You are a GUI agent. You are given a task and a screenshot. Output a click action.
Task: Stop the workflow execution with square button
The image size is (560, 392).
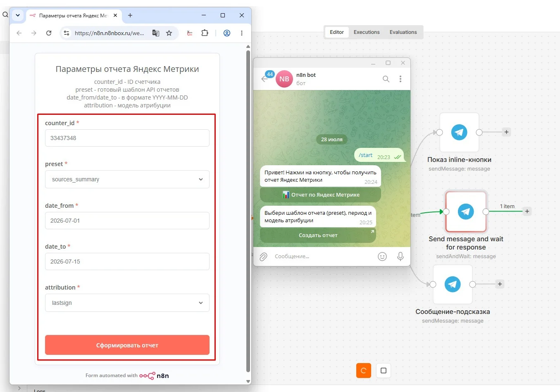(x=384, y=371)
